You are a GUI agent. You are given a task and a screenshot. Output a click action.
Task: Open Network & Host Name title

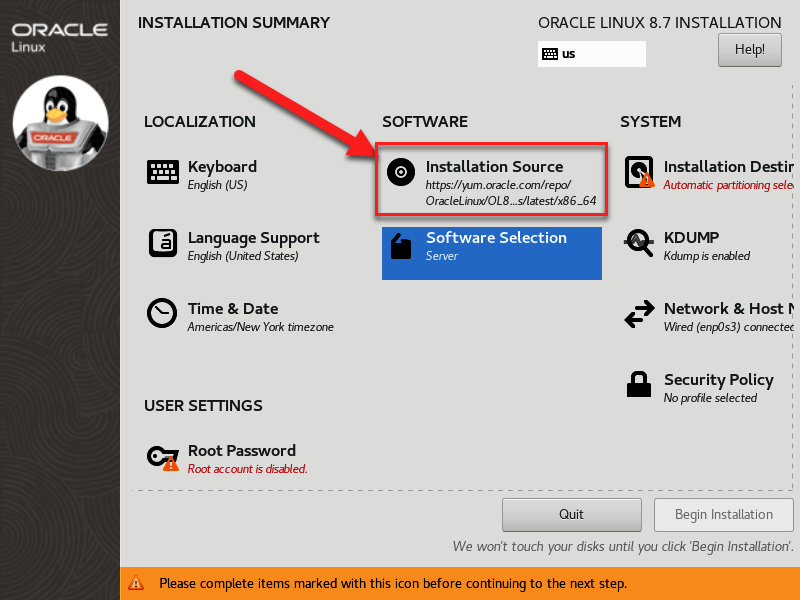[x=729, y=309]
